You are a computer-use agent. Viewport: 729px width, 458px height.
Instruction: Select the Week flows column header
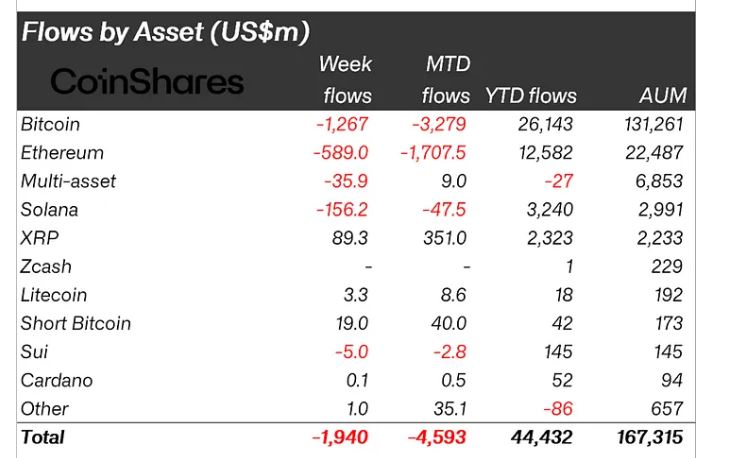(x=346, y=80)
